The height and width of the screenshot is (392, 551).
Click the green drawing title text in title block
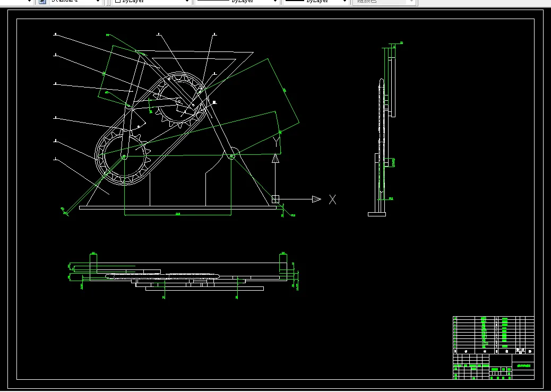point(523,366)
